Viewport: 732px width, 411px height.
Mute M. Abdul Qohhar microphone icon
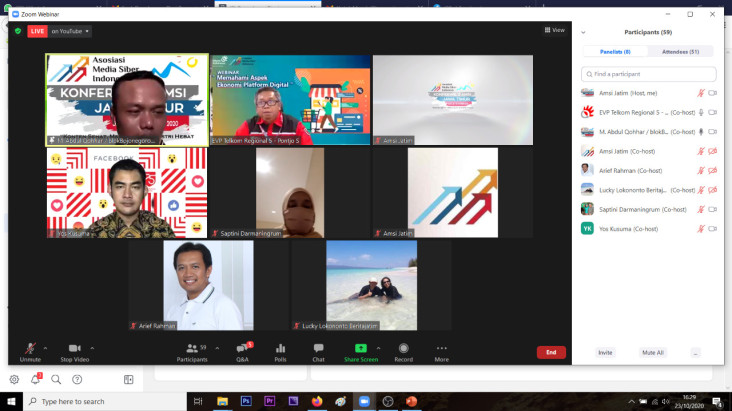coord(701,132)
